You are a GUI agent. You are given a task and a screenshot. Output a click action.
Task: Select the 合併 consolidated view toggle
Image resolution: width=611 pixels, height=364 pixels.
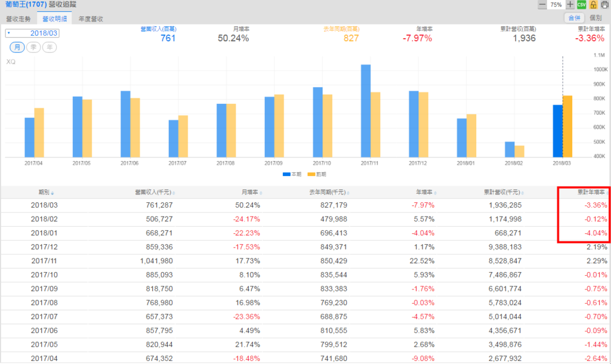(x=575, y=18)
